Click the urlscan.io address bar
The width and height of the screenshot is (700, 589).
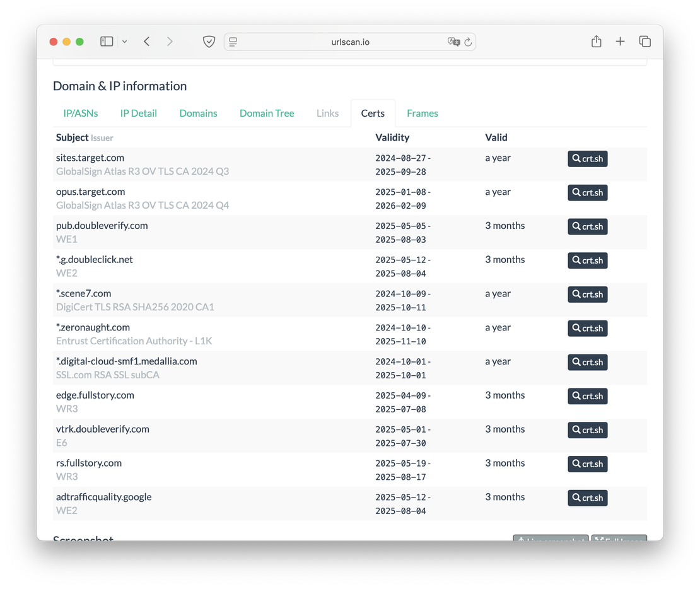350,42
